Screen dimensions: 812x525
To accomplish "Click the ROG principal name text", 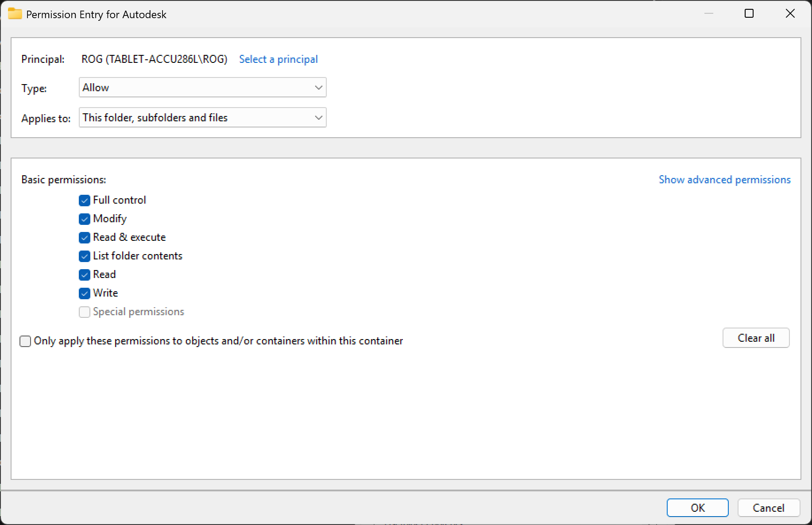I will pos(154,59).
